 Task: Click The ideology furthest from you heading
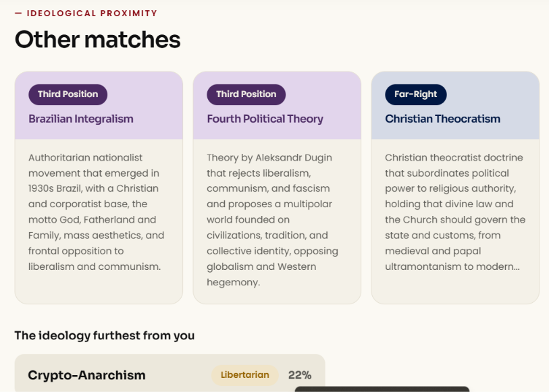[105, 335]
